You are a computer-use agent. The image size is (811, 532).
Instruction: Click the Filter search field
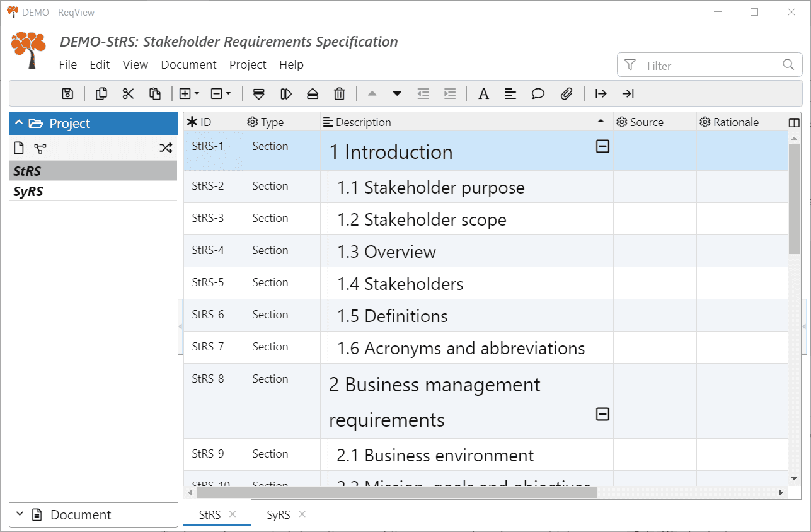coord(706,66)
